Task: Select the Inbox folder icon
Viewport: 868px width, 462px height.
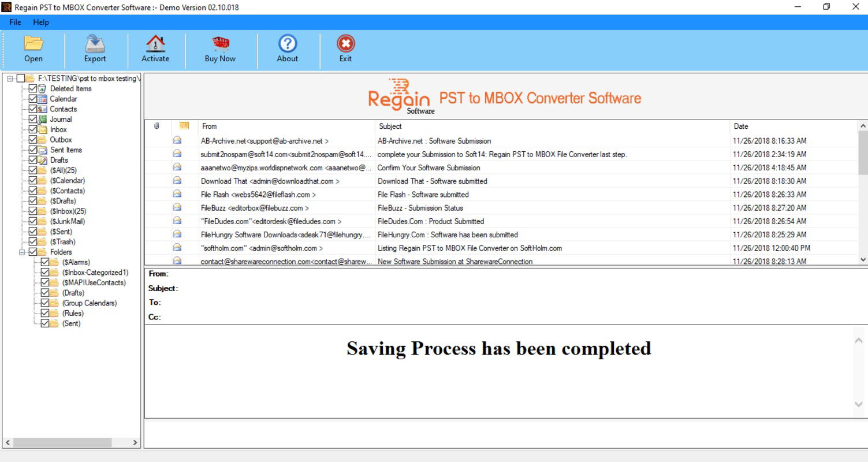Action: (42, 129)
